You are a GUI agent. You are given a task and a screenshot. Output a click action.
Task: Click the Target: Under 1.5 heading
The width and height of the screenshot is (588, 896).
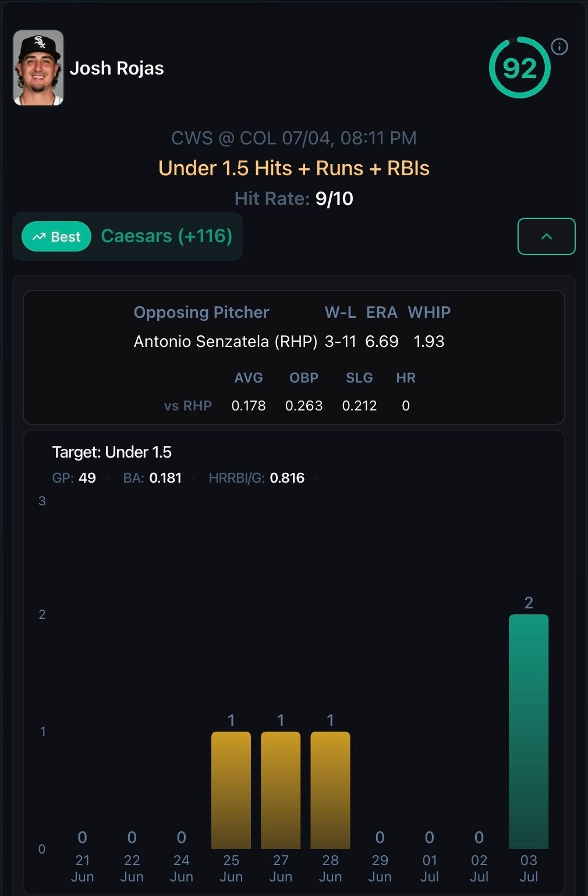[112, 452]
